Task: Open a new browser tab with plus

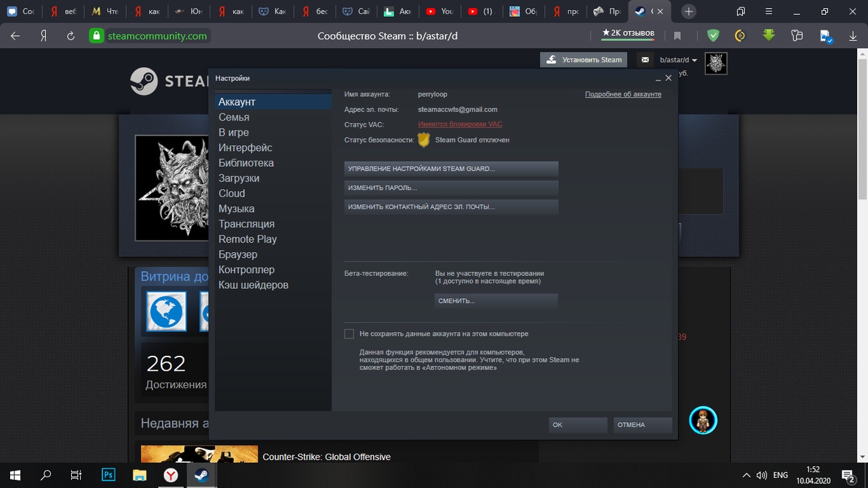Action: (x=689, y=12)
